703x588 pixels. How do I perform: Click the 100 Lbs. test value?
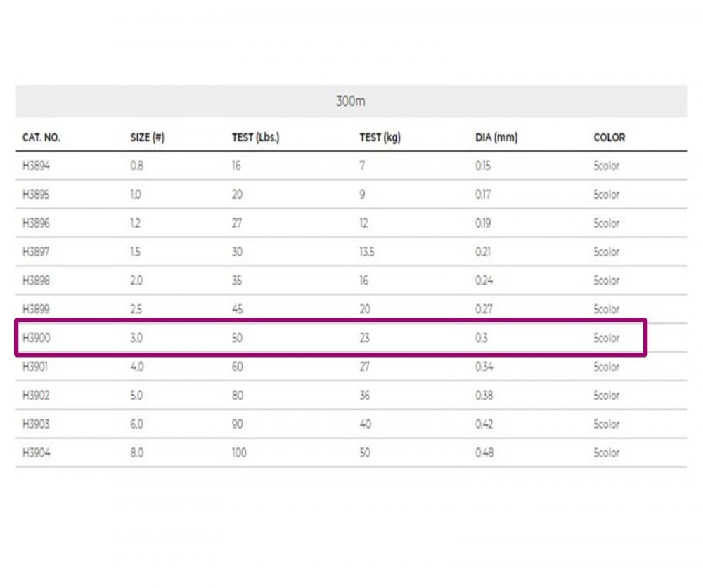pos(239,453)
